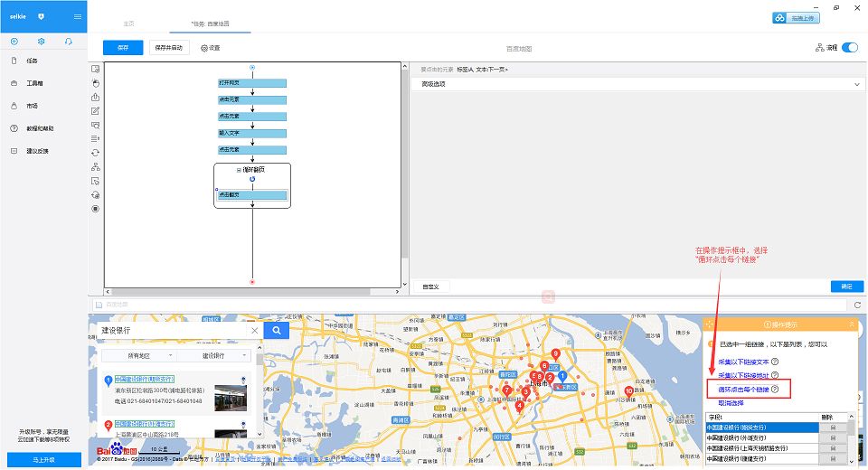
Task: Click help icon next to 采集以下链接地址
Action: [775, 375]
